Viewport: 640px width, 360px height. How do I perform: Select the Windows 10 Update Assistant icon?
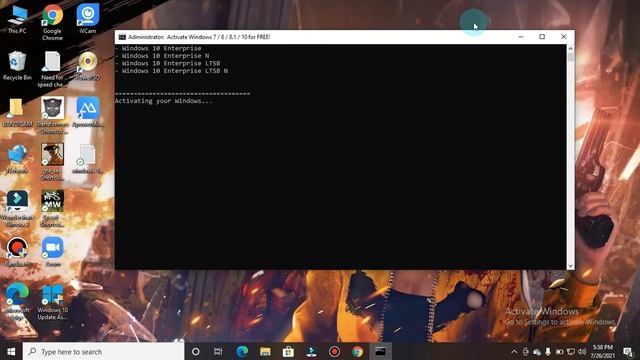[52, 302]
